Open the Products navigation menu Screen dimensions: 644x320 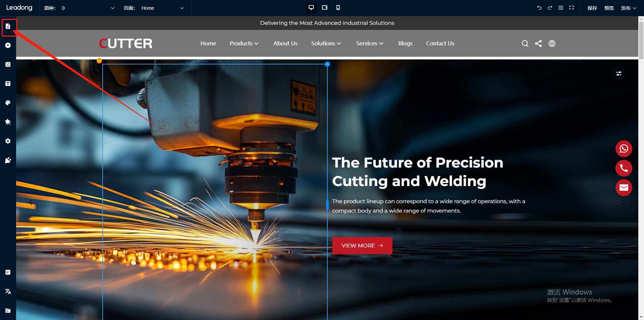coord(244,43)
